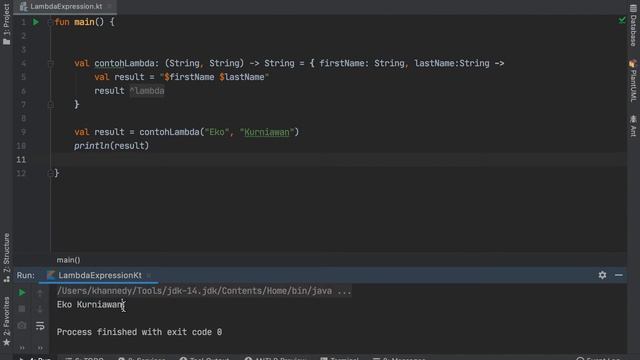The width and height of the screenshot is (640, 360).
Task: Select the main() breadcrumb
Action: click(69, 260)
